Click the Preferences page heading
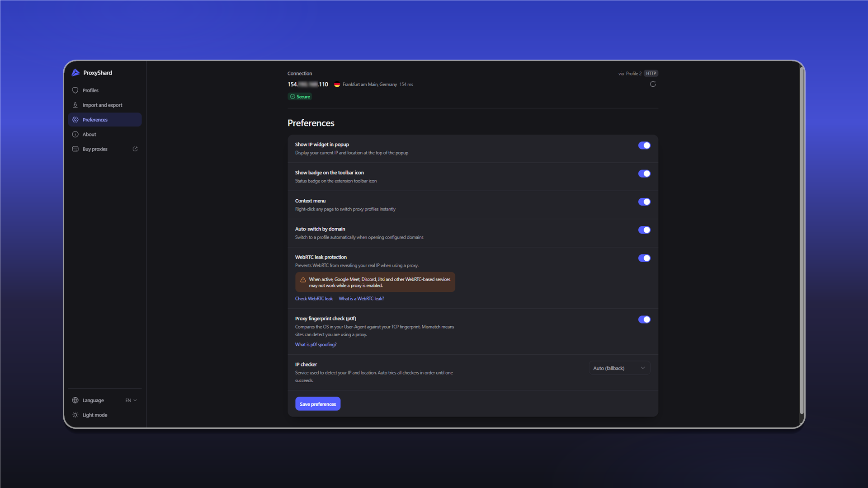Image resolution: width=868 pixels, height=488 pixels. (311, 123)
